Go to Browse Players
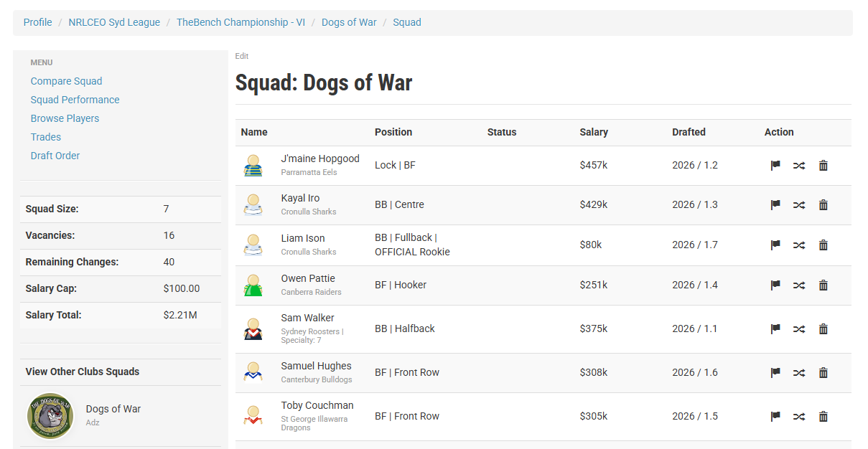 (65, 118)
